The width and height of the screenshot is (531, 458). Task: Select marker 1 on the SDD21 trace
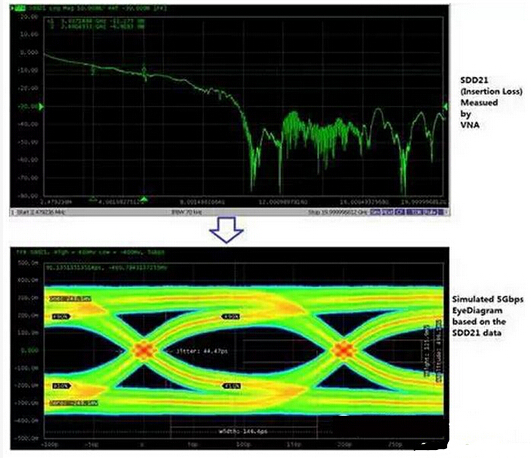93,70
